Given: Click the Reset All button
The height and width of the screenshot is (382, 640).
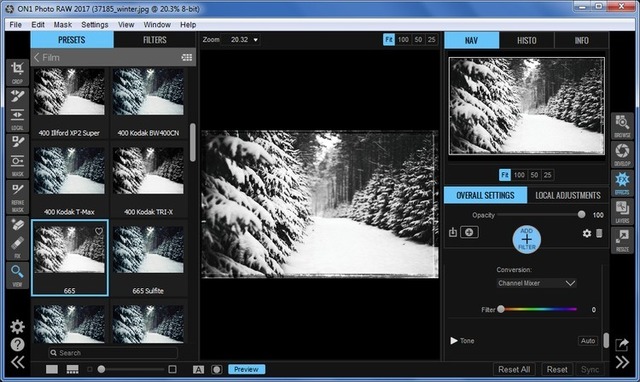Looking at the screenshot, I should [x=514, y=369].
